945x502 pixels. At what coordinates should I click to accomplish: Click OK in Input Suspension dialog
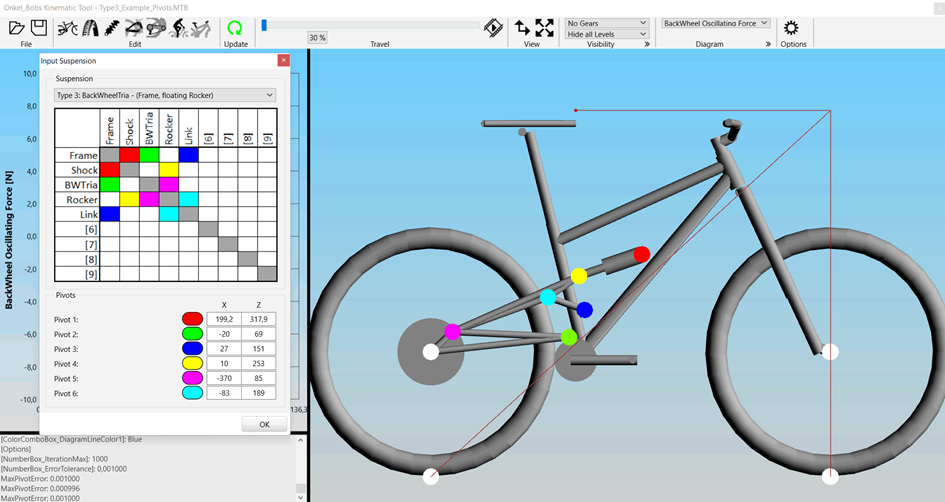[264, 424]
